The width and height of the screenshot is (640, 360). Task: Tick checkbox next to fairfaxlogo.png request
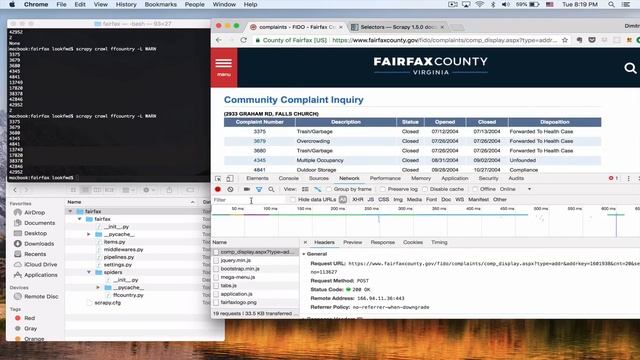216,302
